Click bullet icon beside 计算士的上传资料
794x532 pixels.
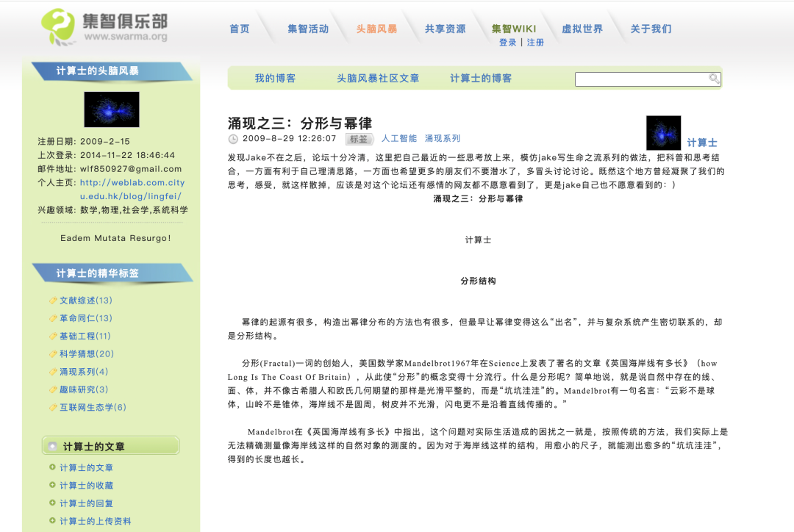pos(52,520)
